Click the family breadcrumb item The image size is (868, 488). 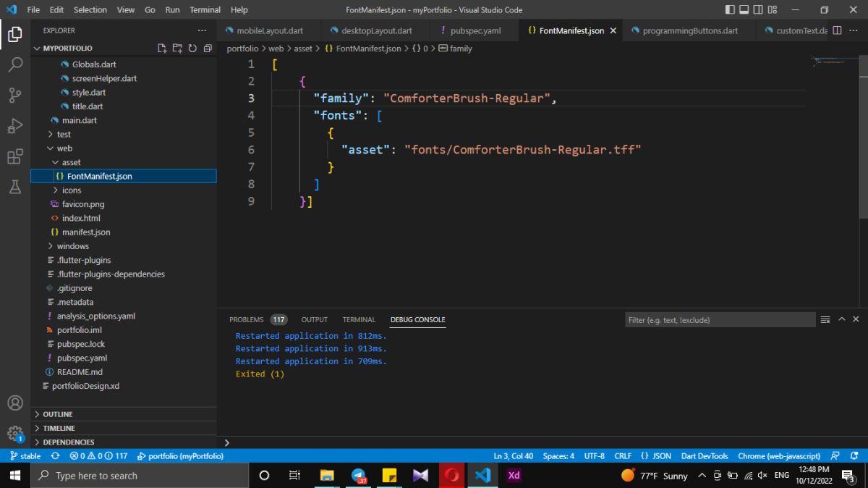(456, 49)
